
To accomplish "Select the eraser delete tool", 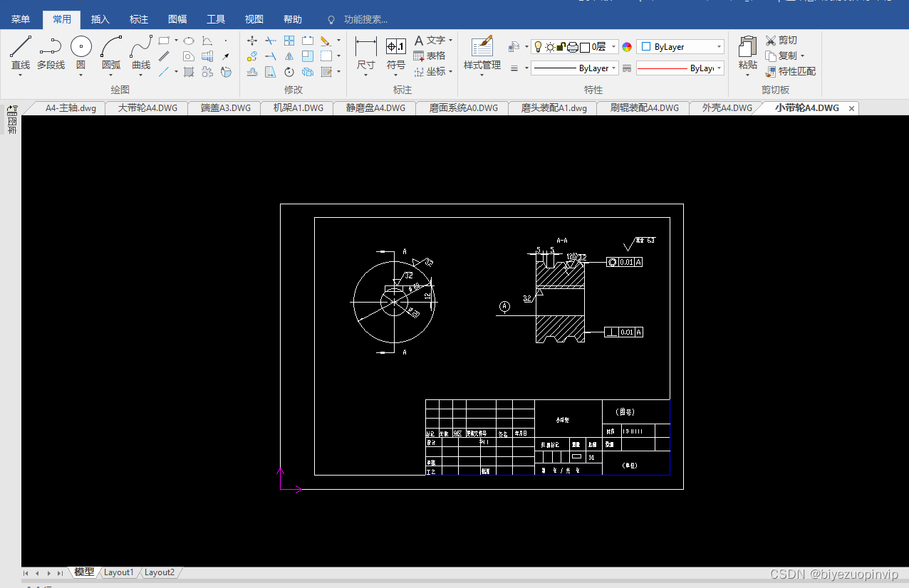I will (x=326, y=41).
